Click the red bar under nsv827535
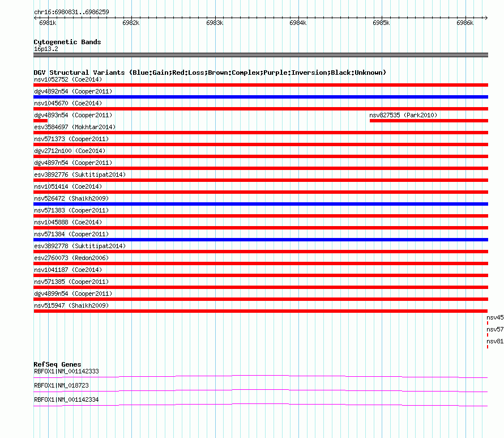Viewport: 504px width, 438px height. (x=429, y=121)
